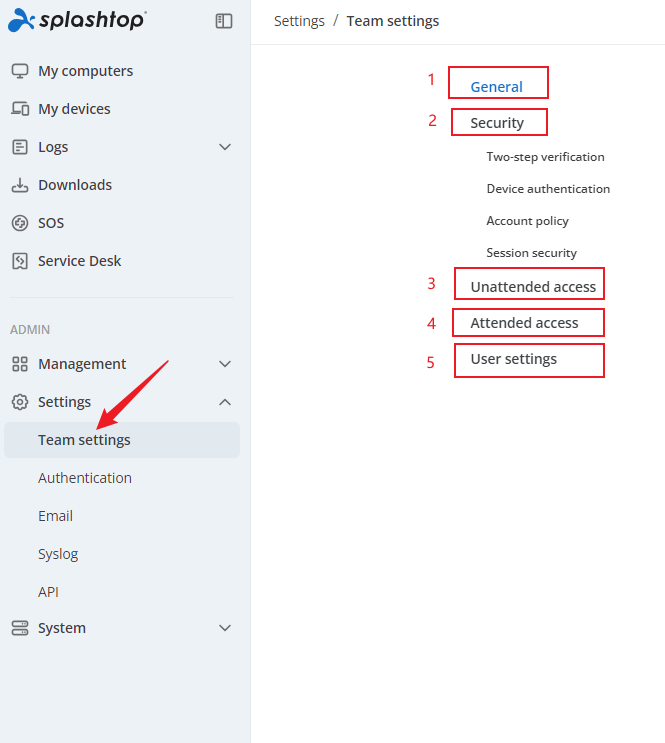
Task: Expand the Management section chevron
Action: pyautogui.click(x=225, y=364)
